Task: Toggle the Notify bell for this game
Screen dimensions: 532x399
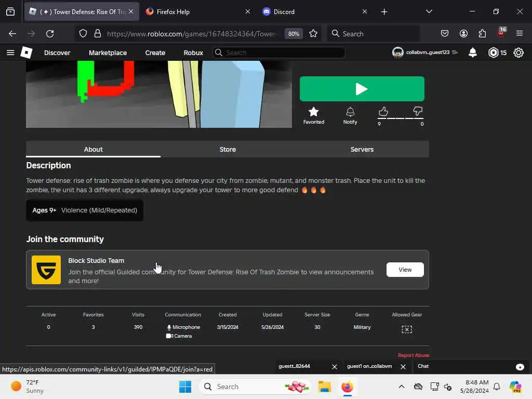Action: click(350, 115)
